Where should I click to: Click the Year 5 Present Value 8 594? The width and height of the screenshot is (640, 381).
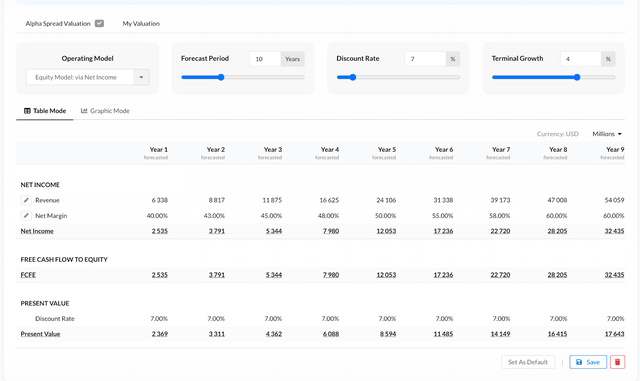[388, 334]
